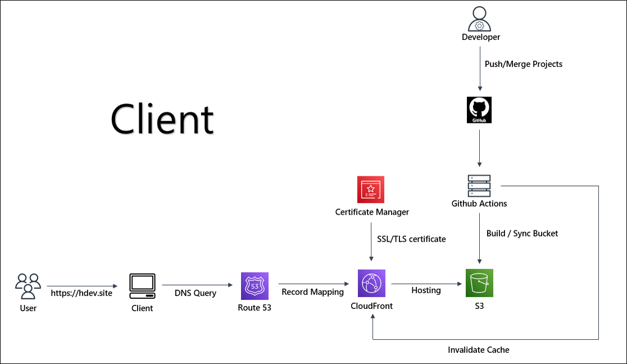
Task: Click the Route 53 shield icon
Action: coord(255,286)
